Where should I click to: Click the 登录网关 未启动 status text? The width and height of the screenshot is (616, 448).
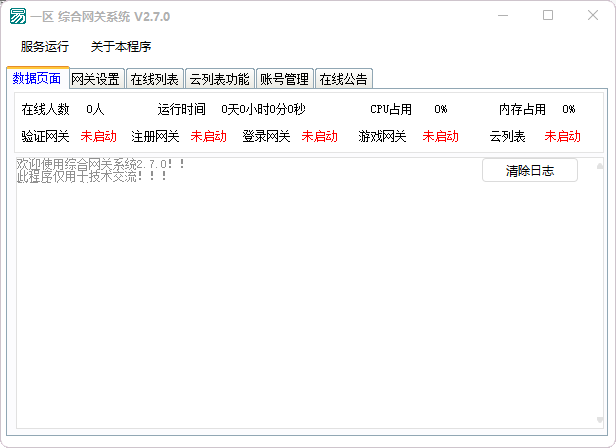319,136
